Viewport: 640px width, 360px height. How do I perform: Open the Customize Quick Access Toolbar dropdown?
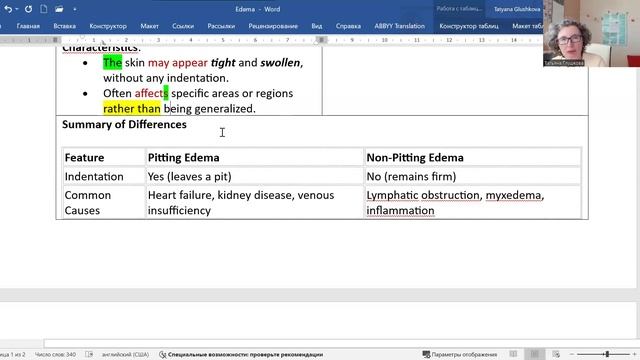(75, 9)
